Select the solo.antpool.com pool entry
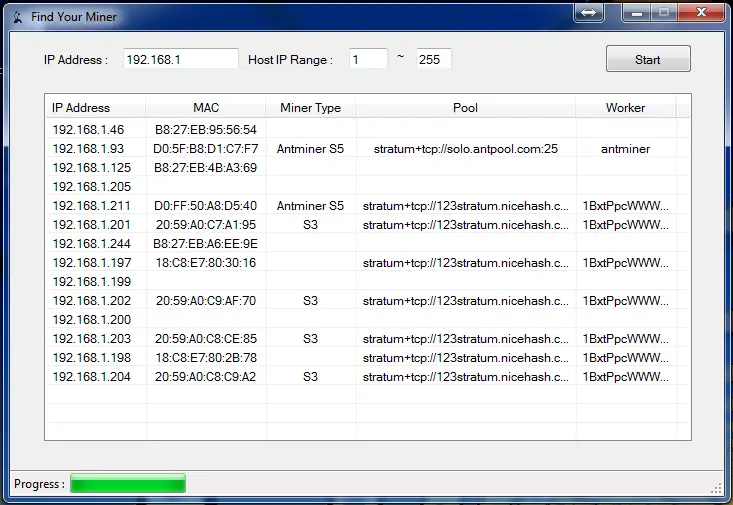This screenshot has height=505, width=733. click(465, 149)
